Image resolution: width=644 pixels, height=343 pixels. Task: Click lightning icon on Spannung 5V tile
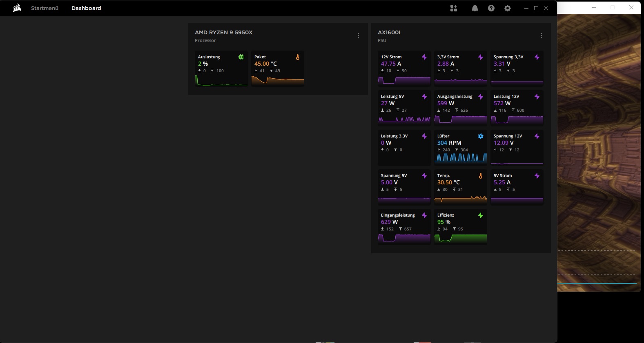[424, 176]
